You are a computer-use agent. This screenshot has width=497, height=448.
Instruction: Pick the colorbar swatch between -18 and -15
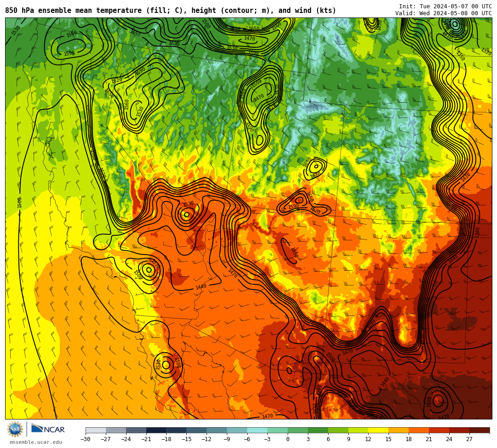pyautogui.click(x=177, y=430)
